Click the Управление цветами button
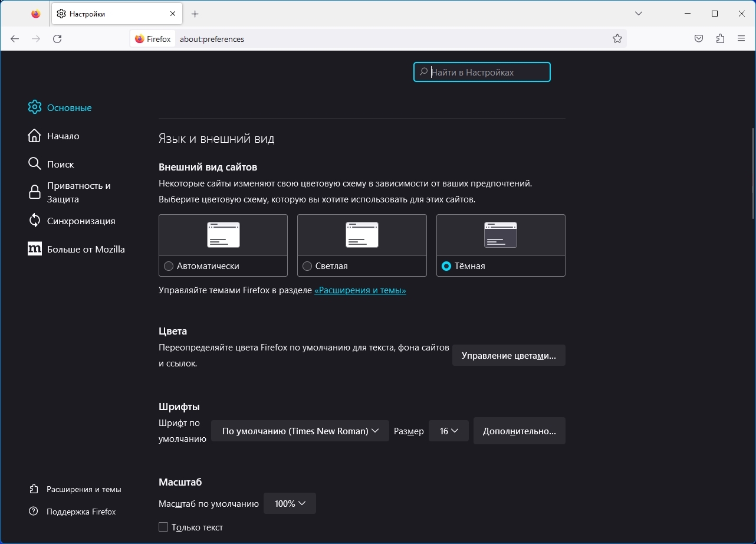 point(508,356)
